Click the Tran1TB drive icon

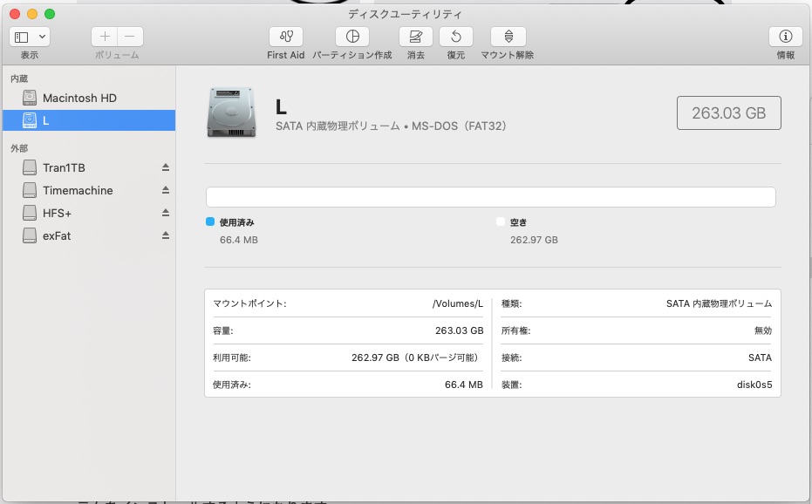(x=30, y=167)
